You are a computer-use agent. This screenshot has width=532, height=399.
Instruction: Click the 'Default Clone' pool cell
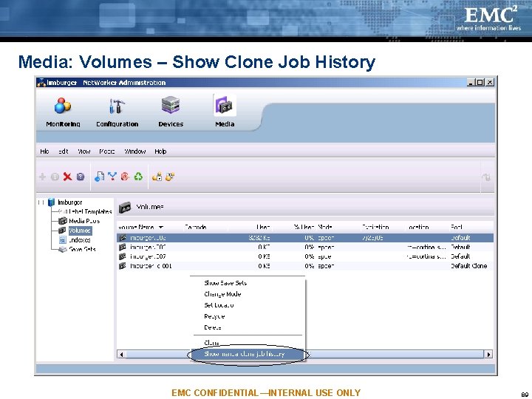click(469, 266)
